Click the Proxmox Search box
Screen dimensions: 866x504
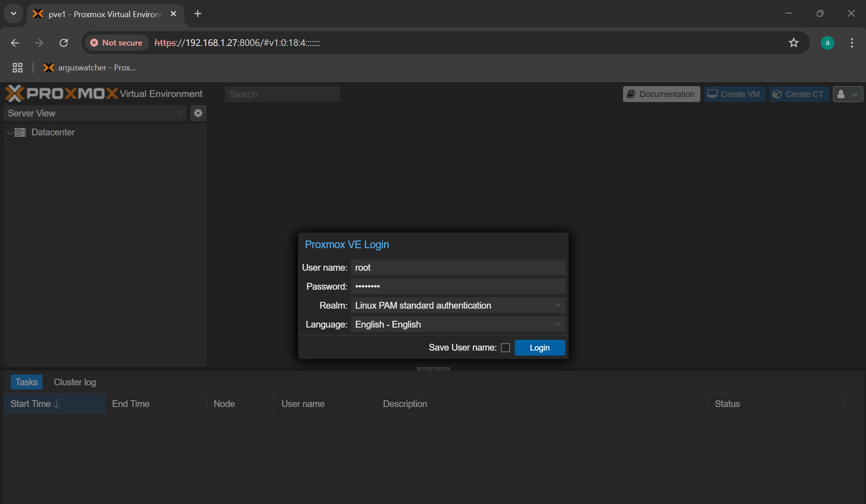[282, 94]
